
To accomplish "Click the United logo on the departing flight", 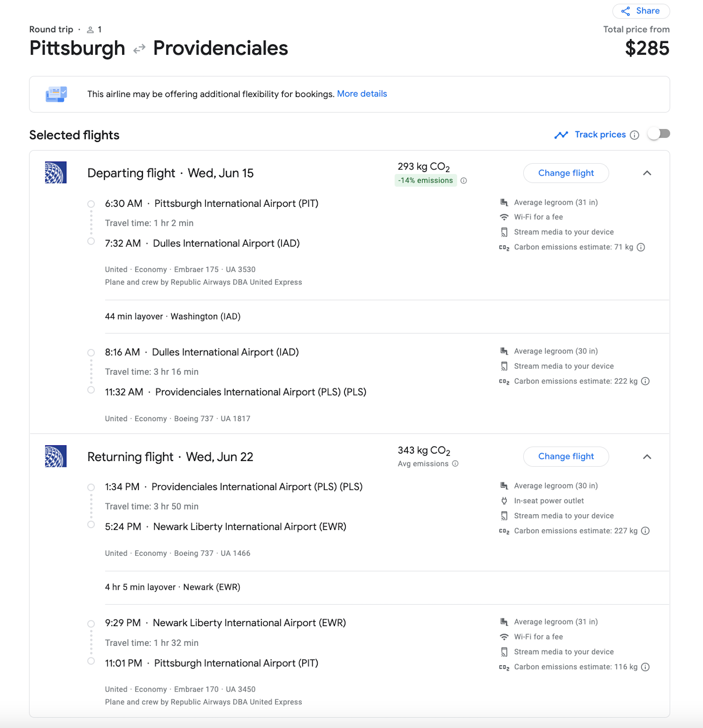I will click(55, 173).
